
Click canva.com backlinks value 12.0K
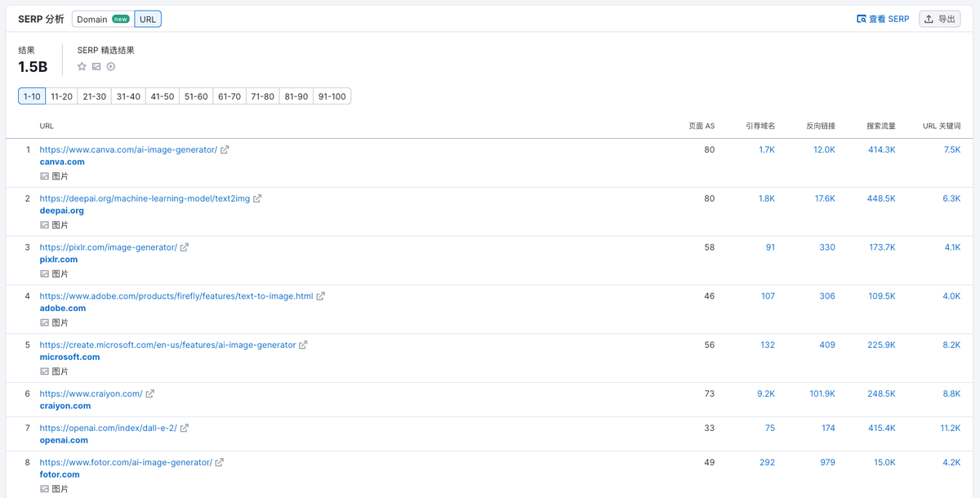click(x=824, y=150)
